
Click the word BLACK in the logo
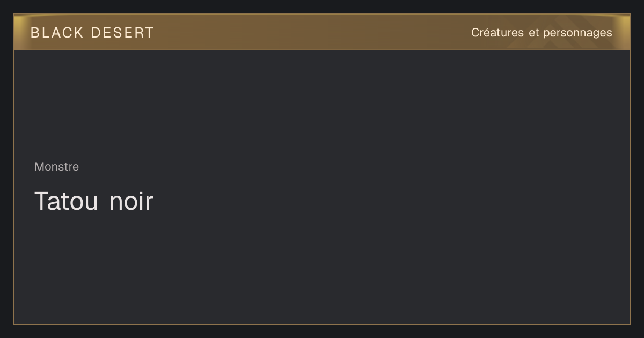click(x=57, y=33)
